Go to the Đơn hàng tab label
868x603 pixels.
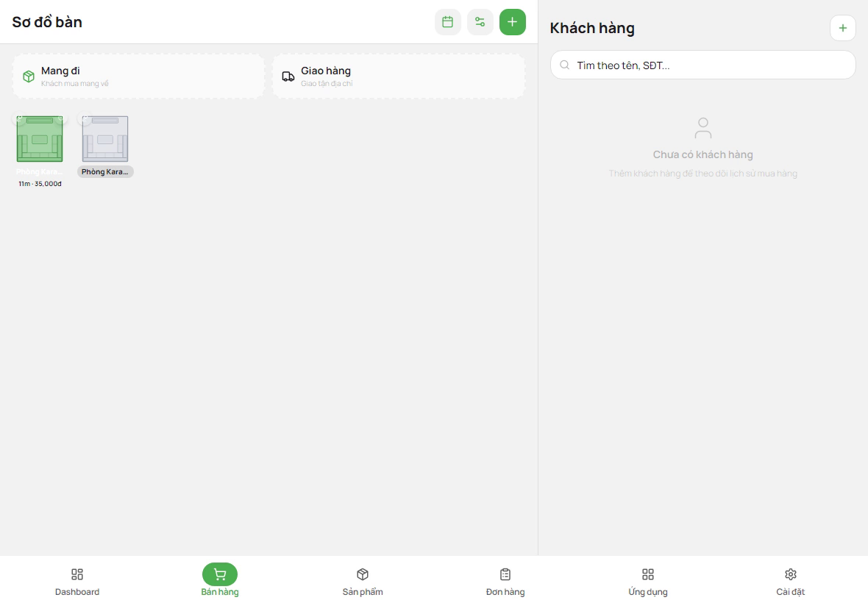pyautogui.click(x=505, y=592)
